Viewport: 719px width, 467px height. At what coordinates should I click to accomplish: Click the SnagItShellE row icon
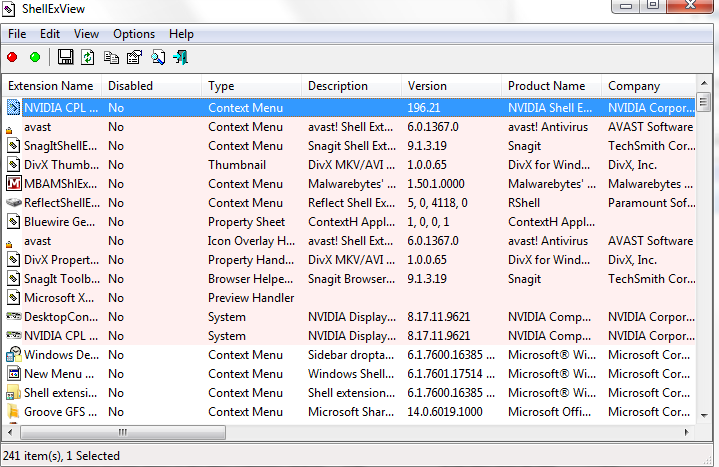[14, 146]
